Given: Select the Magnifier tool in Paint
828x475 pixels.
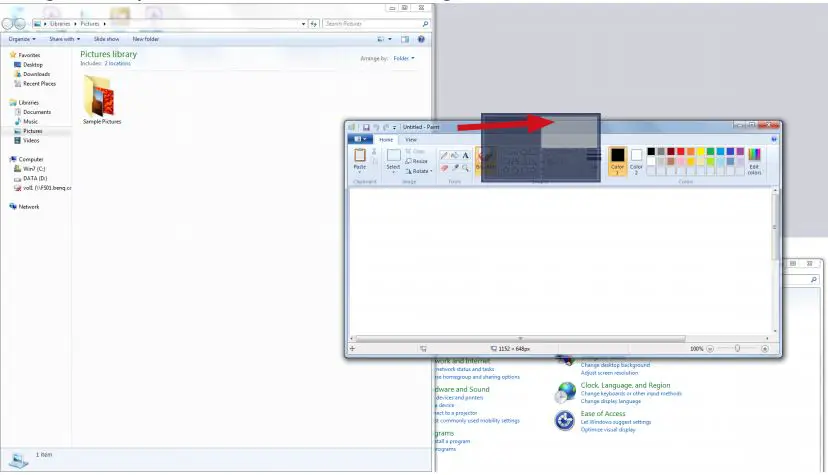Looking at the screenshot, I should click(x=465, y=168).
